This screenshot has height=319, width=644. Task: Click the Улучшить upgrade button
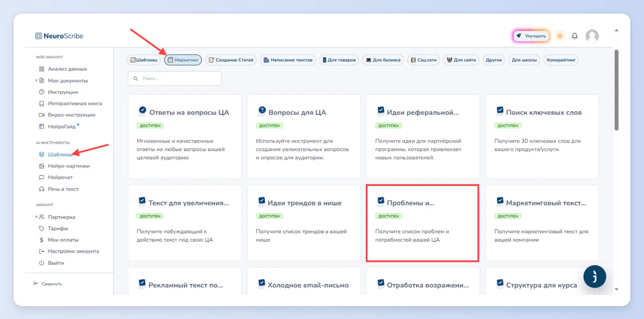(x=531, y=36)
